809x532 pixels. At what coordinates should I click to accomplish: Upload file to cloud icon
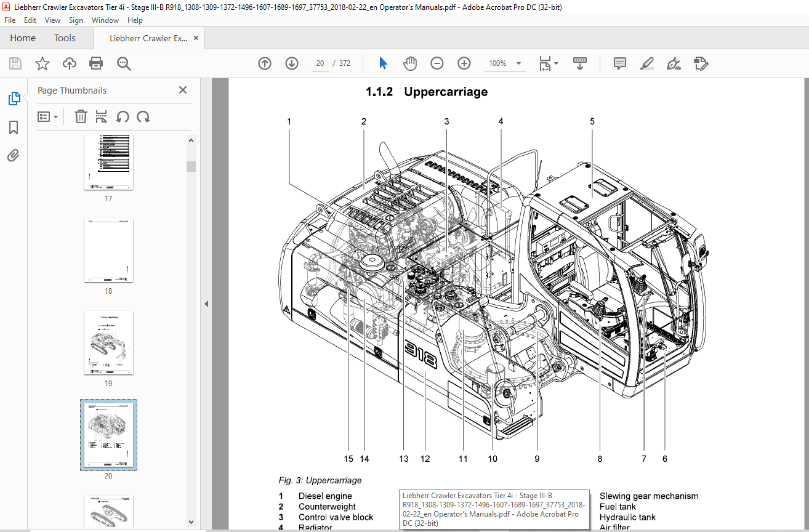click(x=70, y=63)
